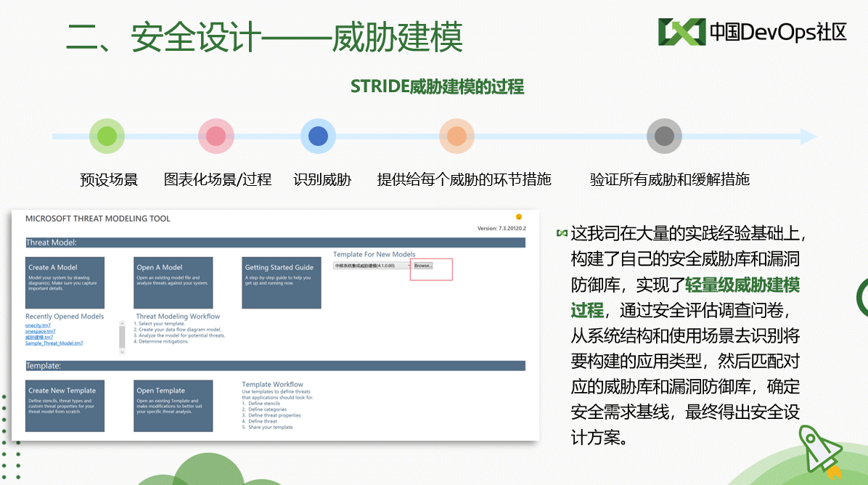
Task: Click '1. Select your template.' step
Action: pyautogui.click(x=160, y=324)
